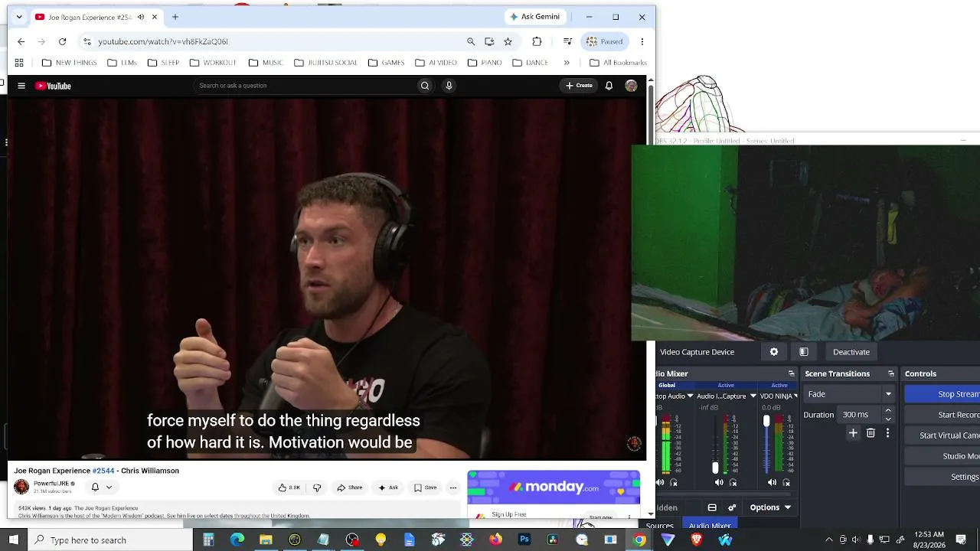Open Firefox from the taskbar
This screenshot has width=980, height=551.
[x=495, y=540]
